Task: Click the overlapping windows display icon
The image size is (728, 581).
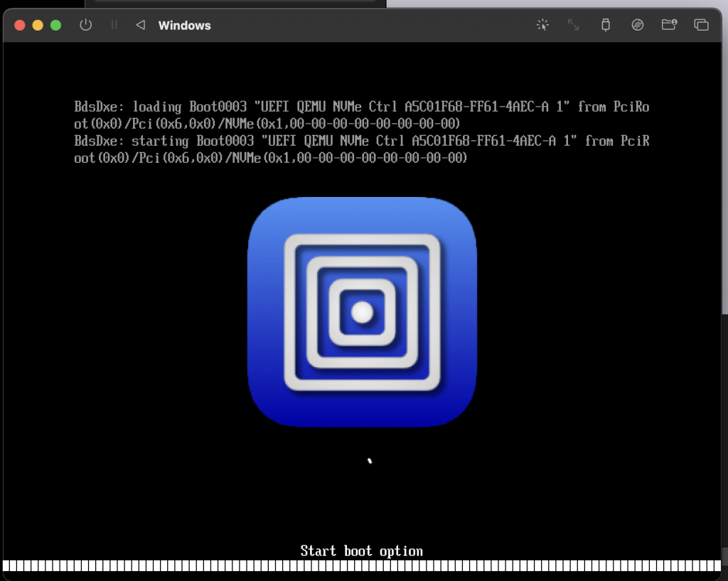Action: point(701,25)
